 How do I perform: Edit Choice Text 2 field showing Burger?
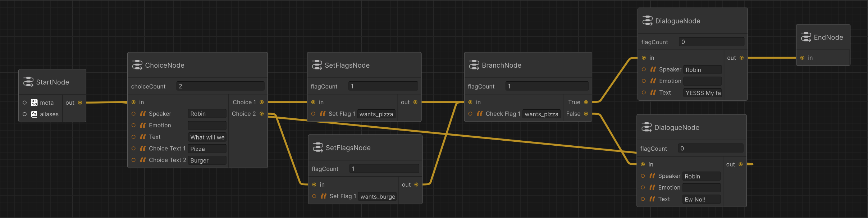pos(207,160)
